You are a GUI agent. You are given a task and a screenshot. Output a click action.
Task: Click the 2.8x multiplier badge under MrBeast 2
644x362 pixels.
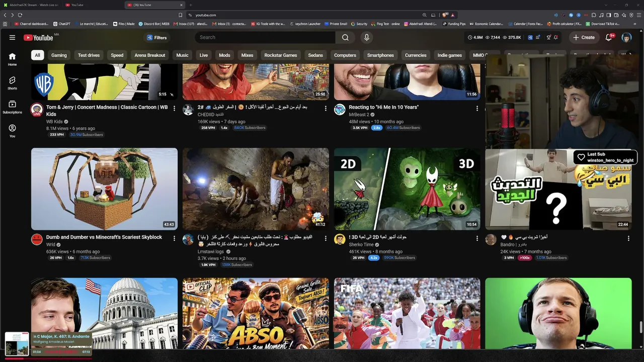[376, 128]
